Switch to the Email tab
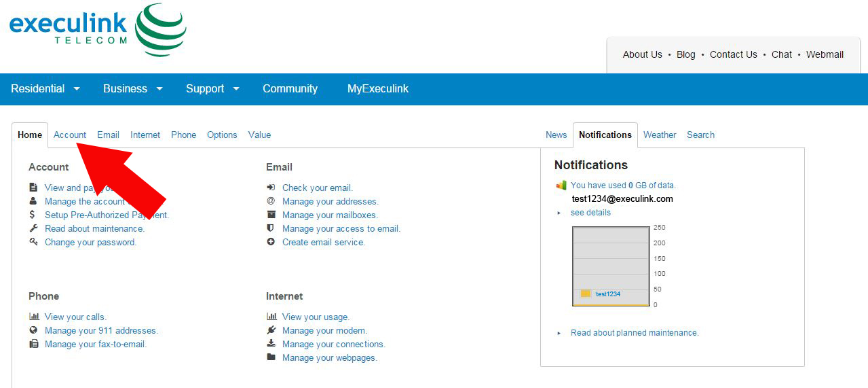This screenshot has width=868, height=388. coord(108,135)
